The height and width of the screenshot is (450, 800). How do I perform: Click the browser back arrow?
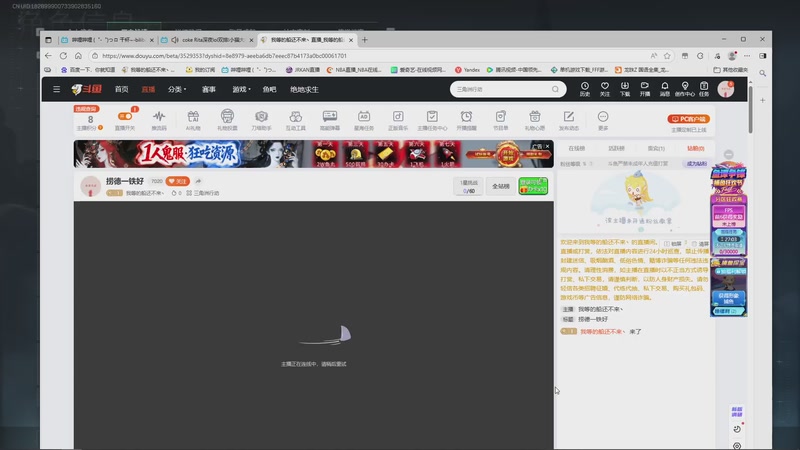pyautogui.click(x=48, y=56)
